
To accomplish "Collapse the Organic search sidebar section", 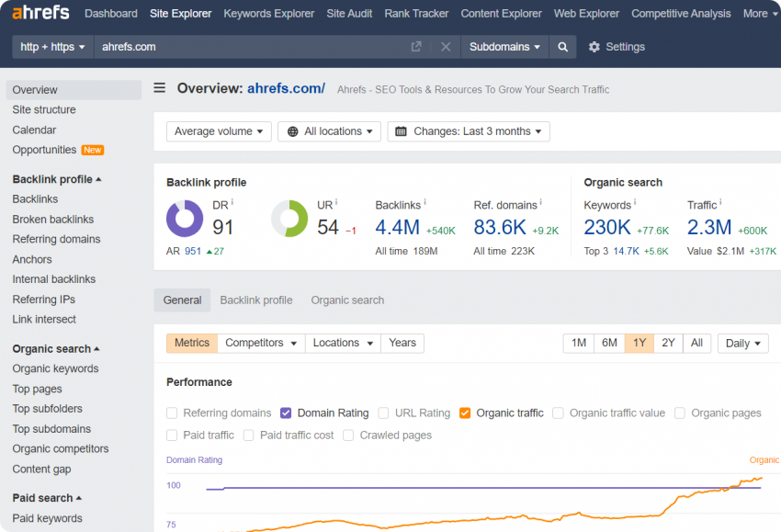I will point(56,348).
